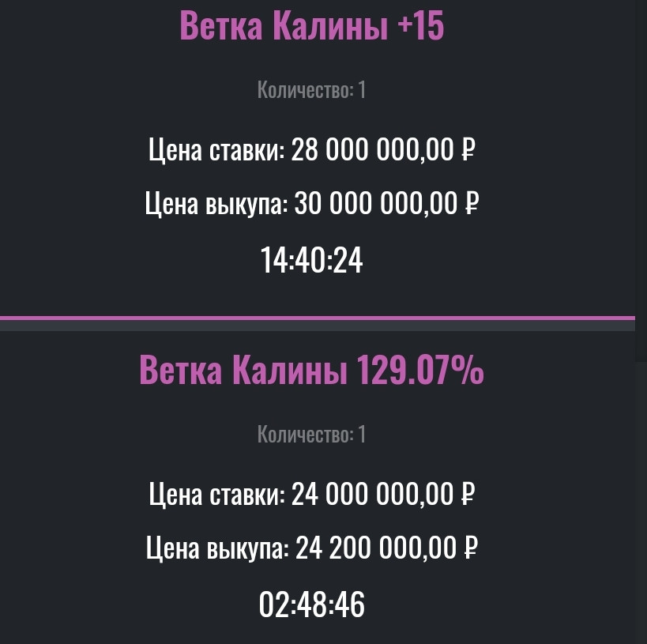Select the bid price 24 000 000,00 ₽

pyautogui.click(x=383, y=494)
